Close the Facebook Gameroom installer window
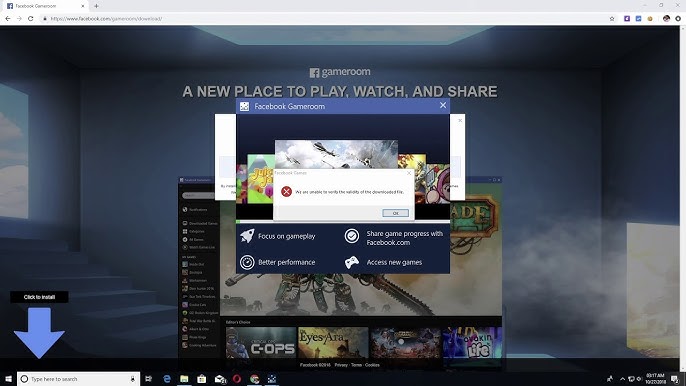Image resolution: width=686 pixels, height=386 pixels. 443,105
